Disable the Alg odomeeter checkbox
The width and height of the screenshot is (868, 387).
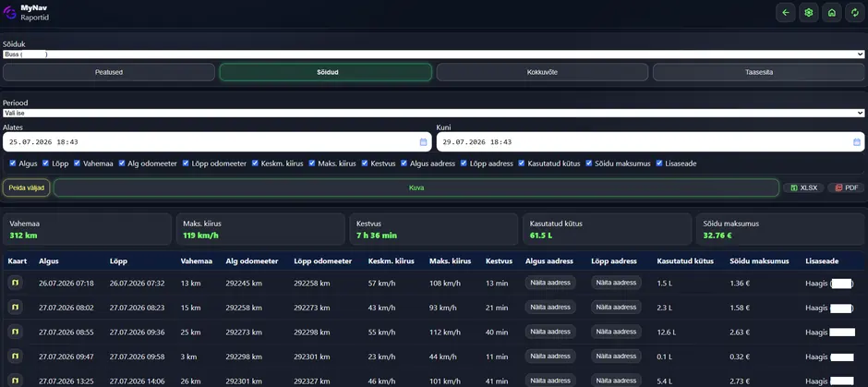pos(122,163)
